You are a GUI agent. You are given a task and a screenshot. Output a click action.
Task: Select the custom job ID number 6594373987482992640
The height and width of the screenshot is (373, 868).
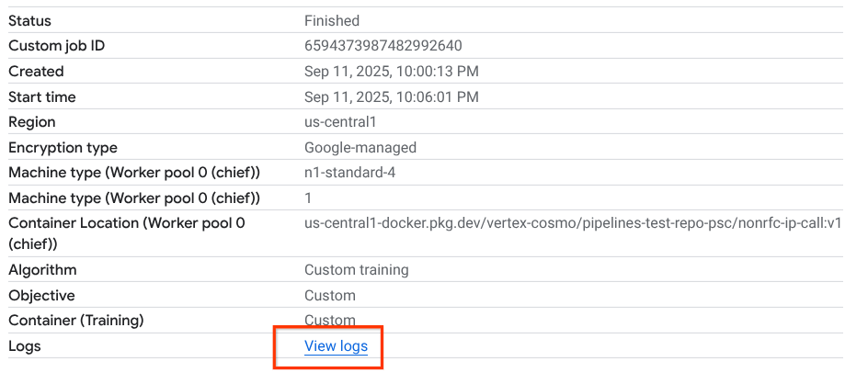click(383, 46)
